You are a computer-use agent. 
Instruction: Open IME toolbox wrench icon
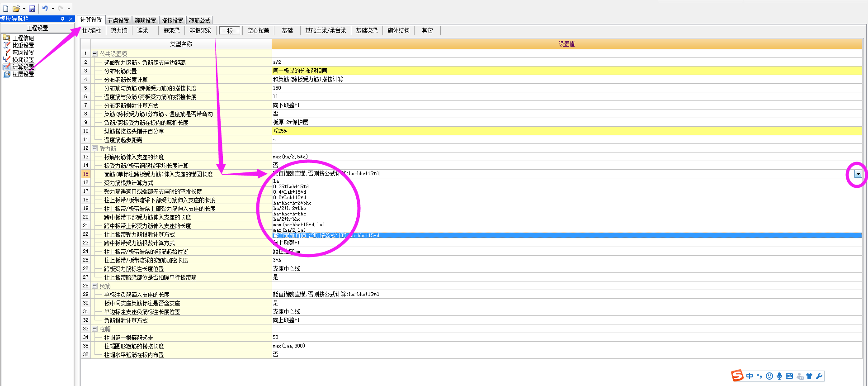tap(819, 376)
